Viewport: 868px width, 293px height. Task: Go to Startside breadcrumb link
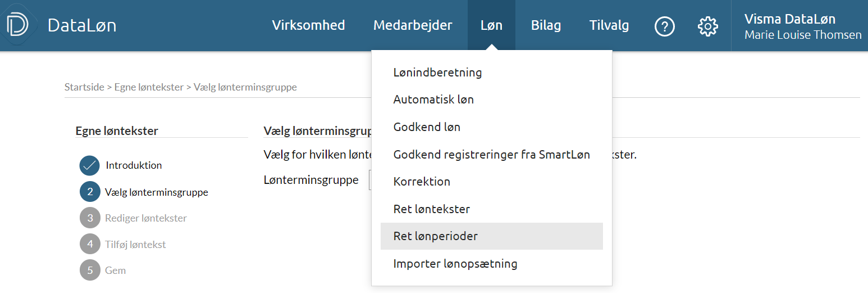tap(84, 87)
